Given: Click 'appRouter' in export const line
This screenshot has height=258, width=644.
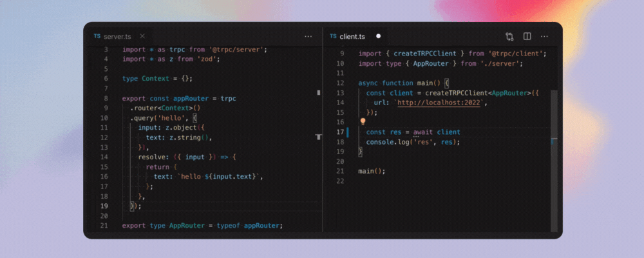Looking at the screenshot, I should 191,99.
